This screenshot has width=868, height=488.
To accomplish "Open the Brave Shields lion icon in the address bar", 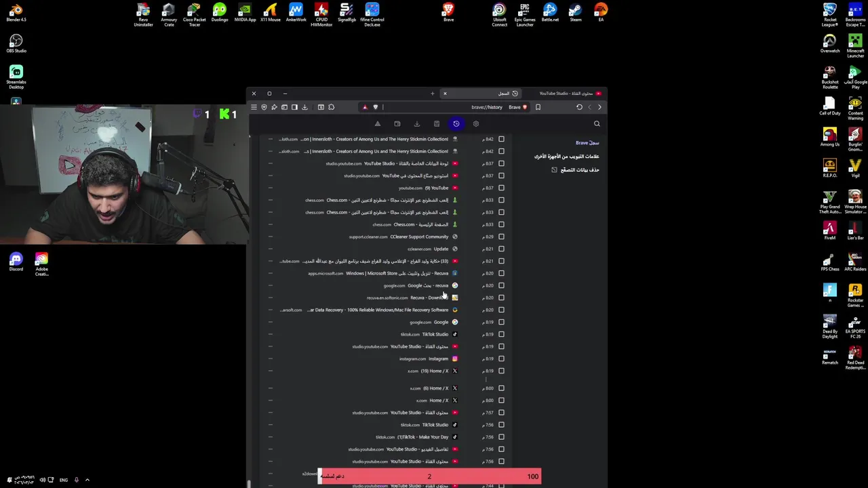I will pyautogui.click(x=375, y=107).
